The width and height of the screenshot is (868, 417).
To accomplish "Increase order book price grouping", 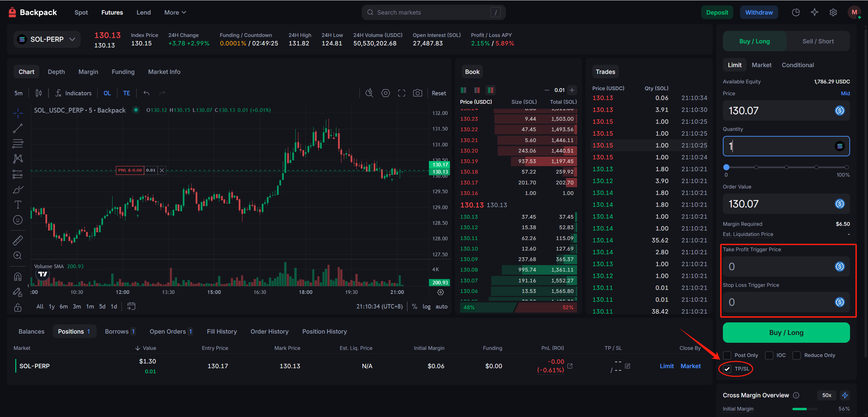I will tap(572, 90).
